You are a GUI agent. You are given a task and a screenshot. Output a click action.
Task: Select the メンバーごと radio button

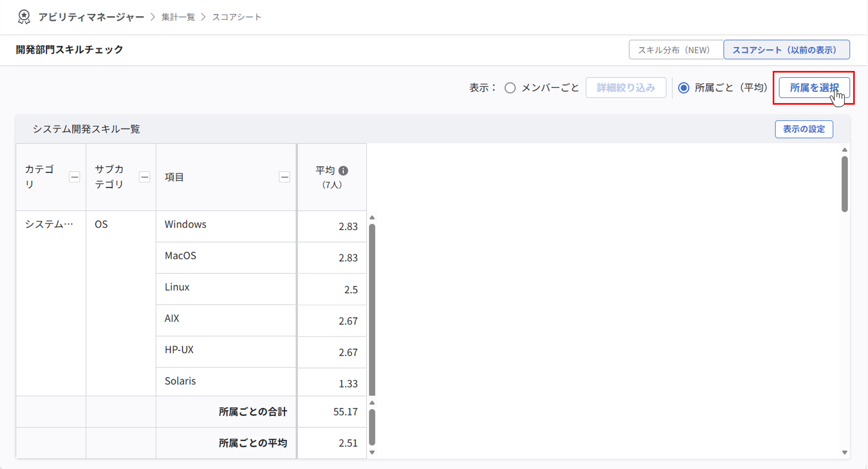[510, 88]
